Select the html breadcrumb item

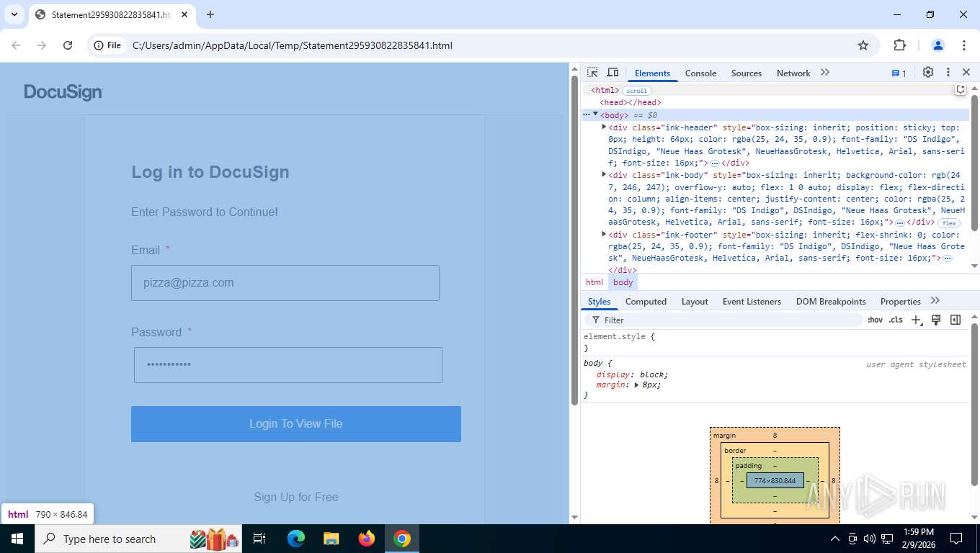click(x=594, y=282)
